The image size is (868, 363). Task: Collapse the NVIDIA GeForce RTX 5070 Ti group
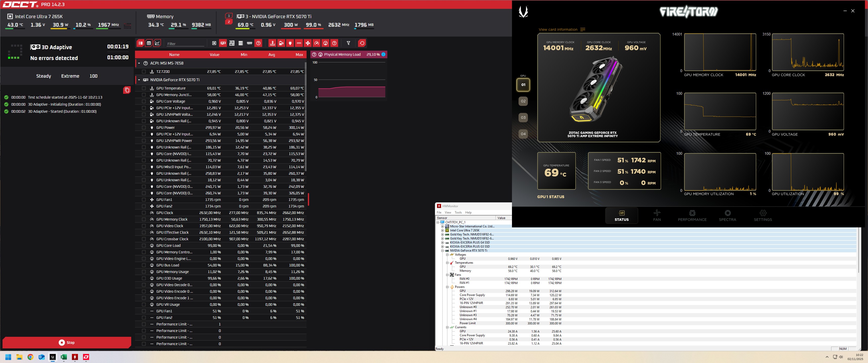[139, 80]
